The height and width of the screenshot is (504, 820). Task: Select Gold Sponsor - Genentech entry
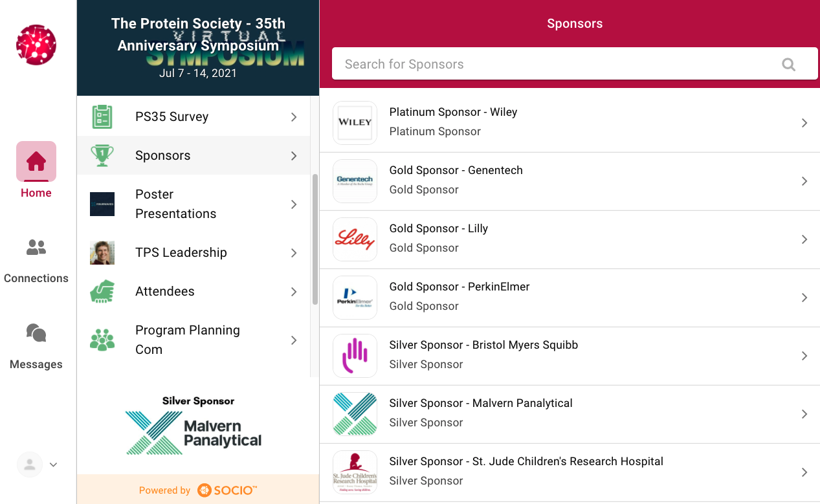click(570, 181)
